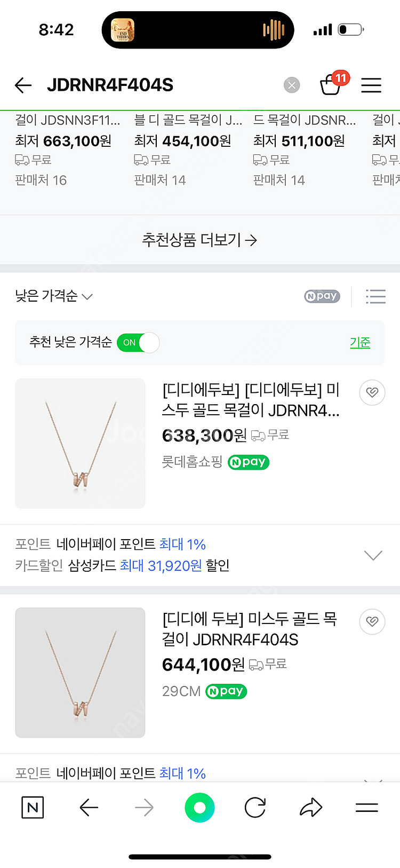
Task: Toggle the Npay filter button
Action: click(322, 296)
